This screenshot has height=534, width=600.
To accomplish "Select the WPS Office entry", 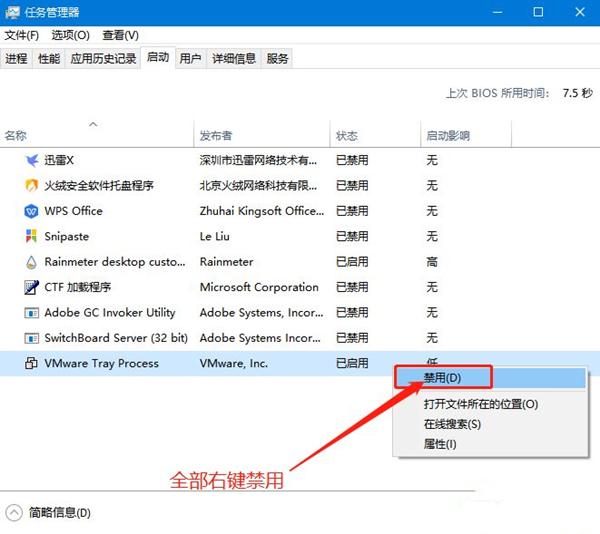I will (73, 211).
